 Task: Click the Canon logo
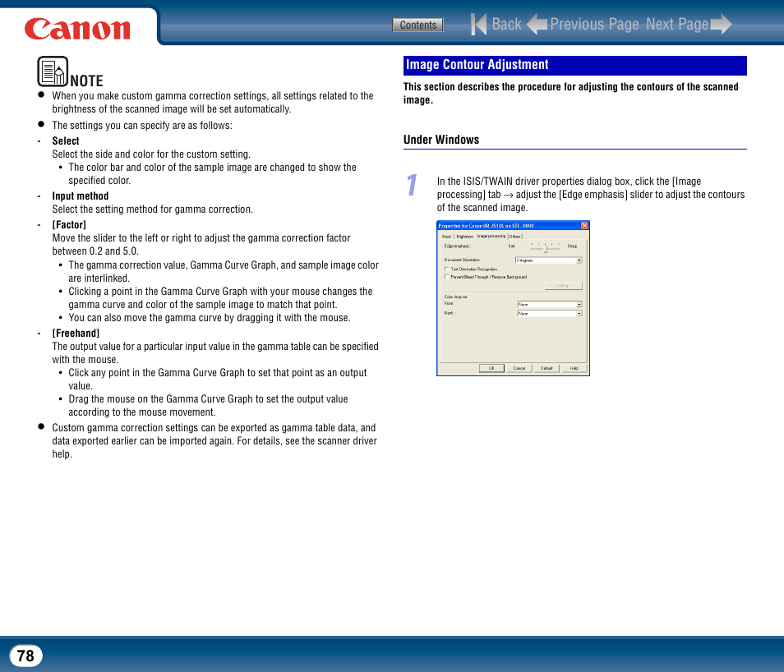[77, 29]
